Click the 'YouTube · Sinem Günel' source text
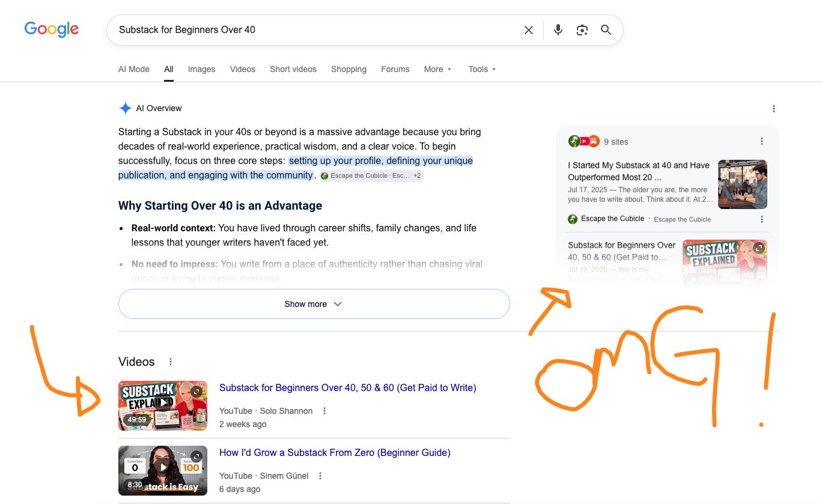This screenshot has height=504, width=822. pos(264,476)
